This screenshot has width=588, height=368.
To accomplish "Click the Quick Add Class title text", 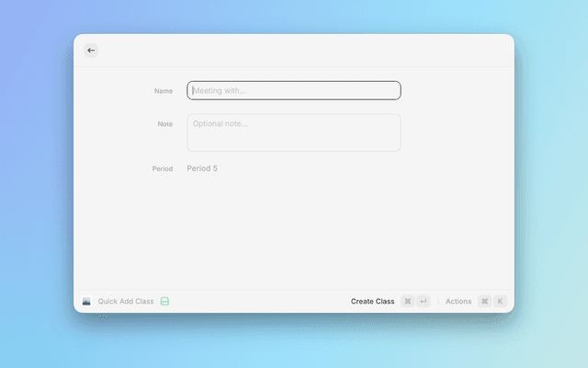I will 126,302.
